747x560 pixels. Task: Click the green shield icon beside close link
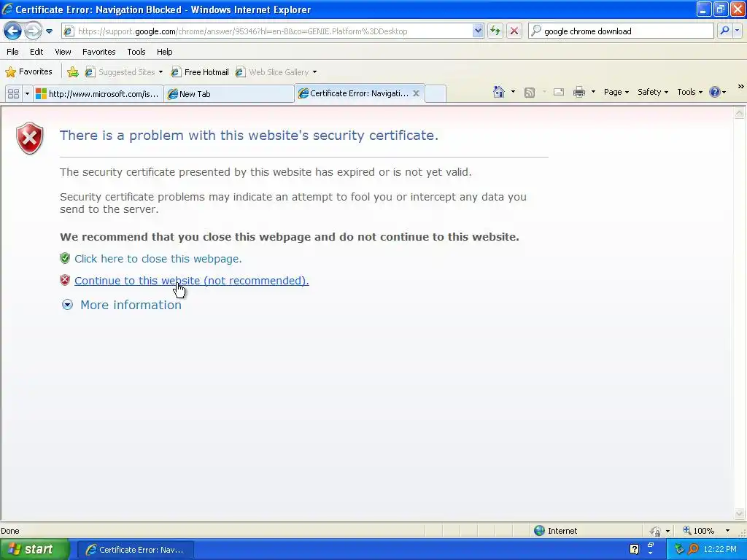(x=65, y=258)
